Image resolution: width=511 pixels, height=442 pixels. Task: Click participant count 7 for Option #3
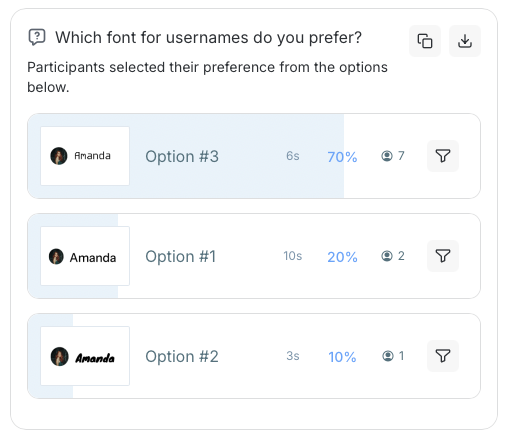tap(401, 156)
